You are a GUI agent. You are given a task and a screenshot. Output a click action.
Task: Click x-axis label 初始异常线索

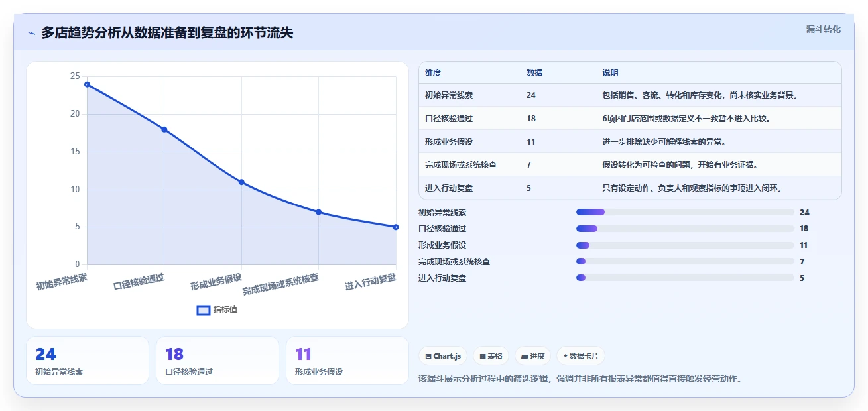62,281
